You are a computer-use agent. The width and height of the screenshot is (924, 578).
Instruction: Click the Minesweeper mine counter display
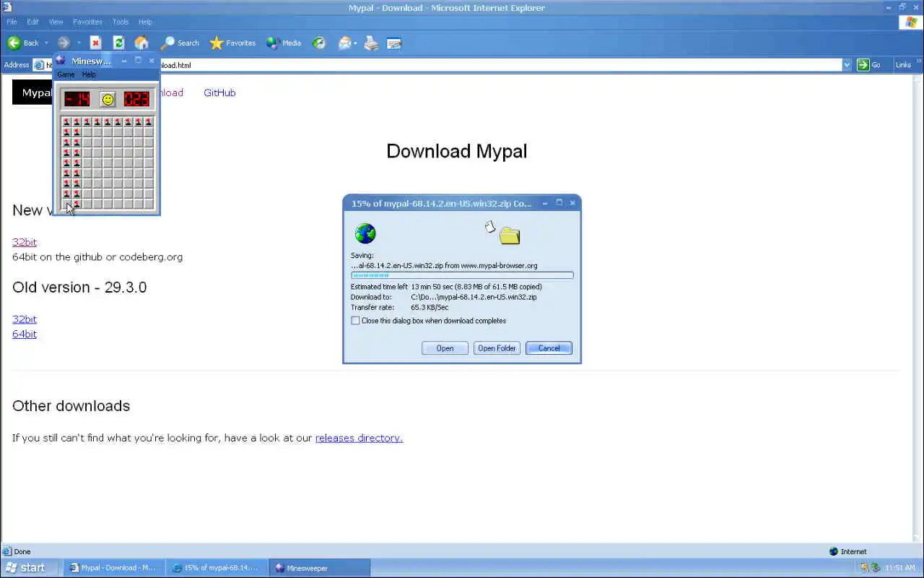pos(77,99)
